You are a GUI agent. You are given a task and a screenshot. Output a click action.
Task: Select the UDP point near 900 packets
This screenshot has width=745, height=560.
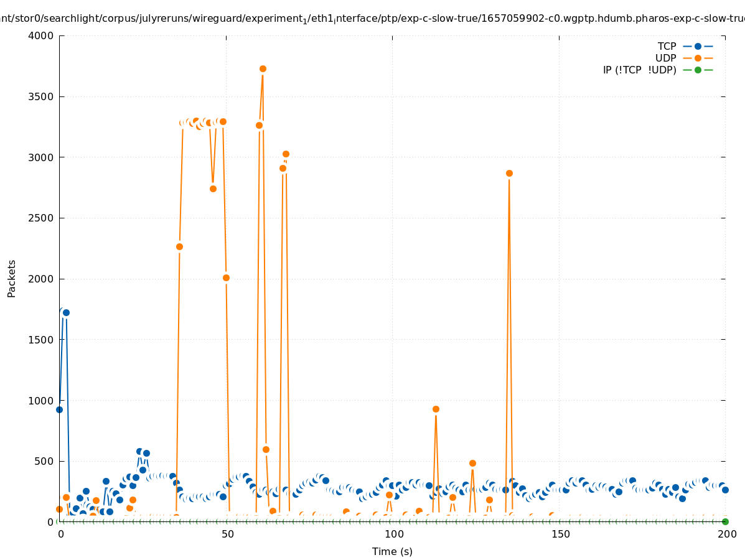point(436,409)
